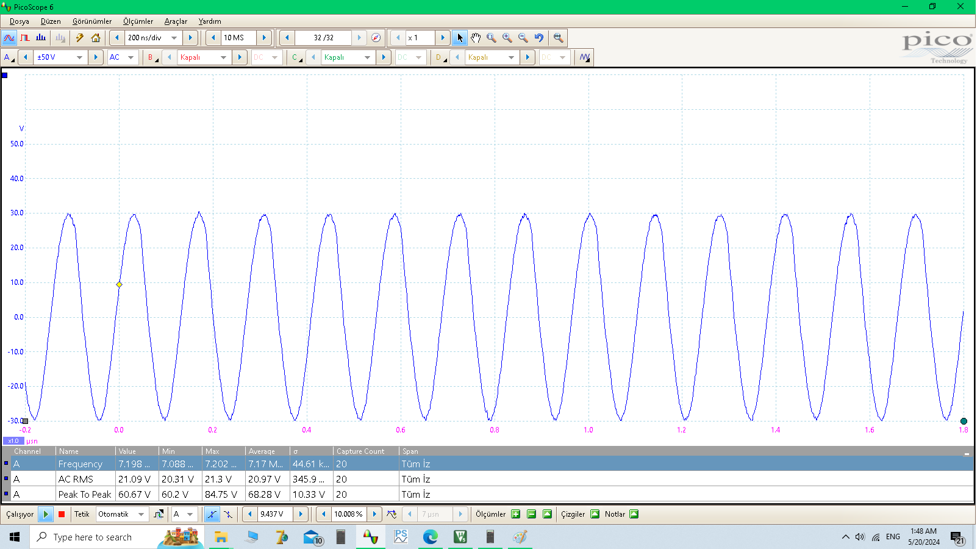This screenshot has height=549, width=980.
Task: Open the buffer navigator compass icon
Action: click(376, 38)
